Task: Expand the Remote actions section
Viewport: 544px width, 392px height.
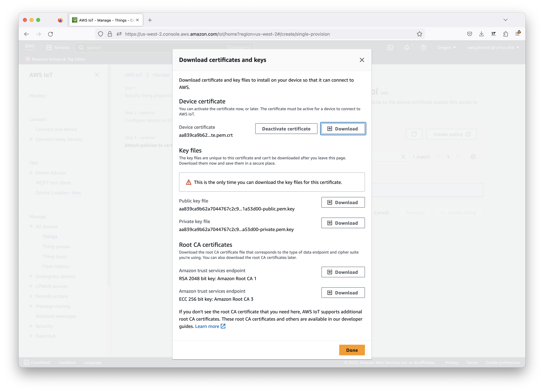Action: [31, 296]
